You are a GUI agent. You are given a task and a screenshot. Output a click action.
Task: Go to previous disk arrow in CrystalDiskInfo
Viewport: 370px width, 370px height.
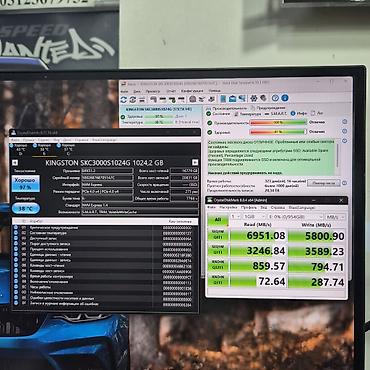(x=15, y=163)
